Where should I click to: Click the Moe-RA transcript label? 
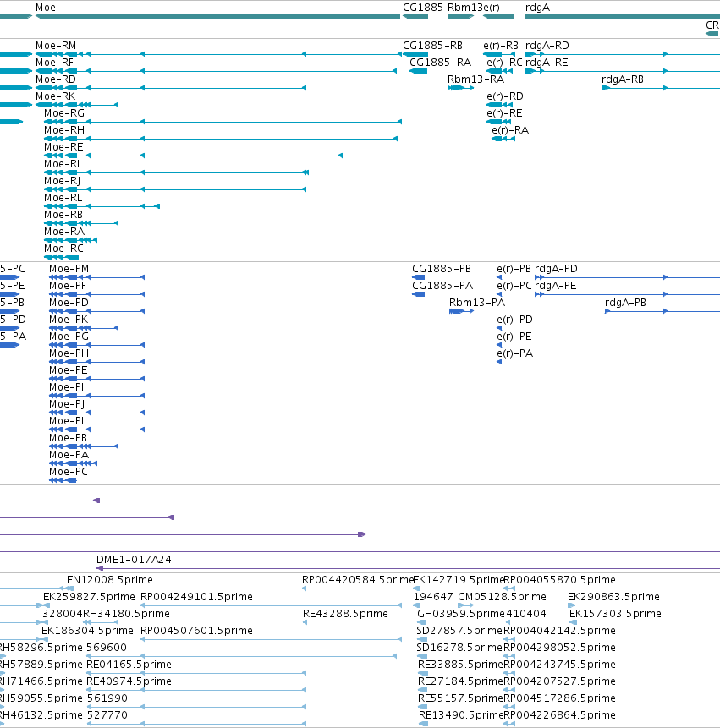pos(64,232)
